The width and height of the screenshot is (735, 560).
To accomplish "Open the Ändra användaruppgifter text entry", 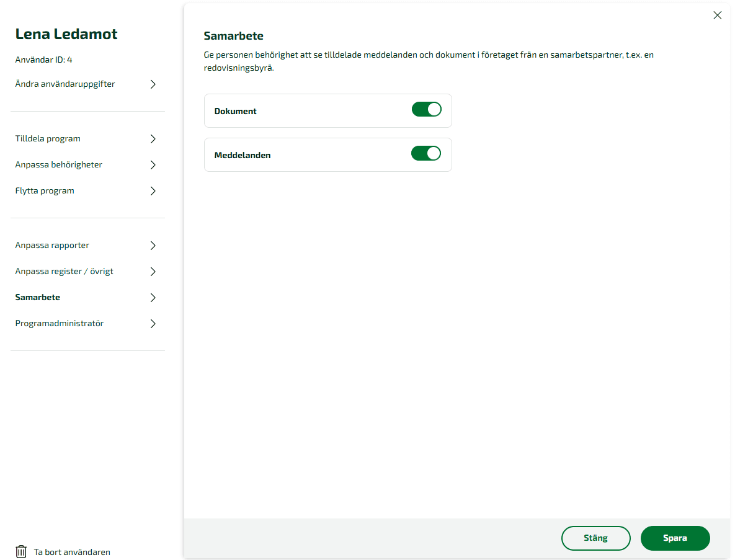I will point(65,84).
